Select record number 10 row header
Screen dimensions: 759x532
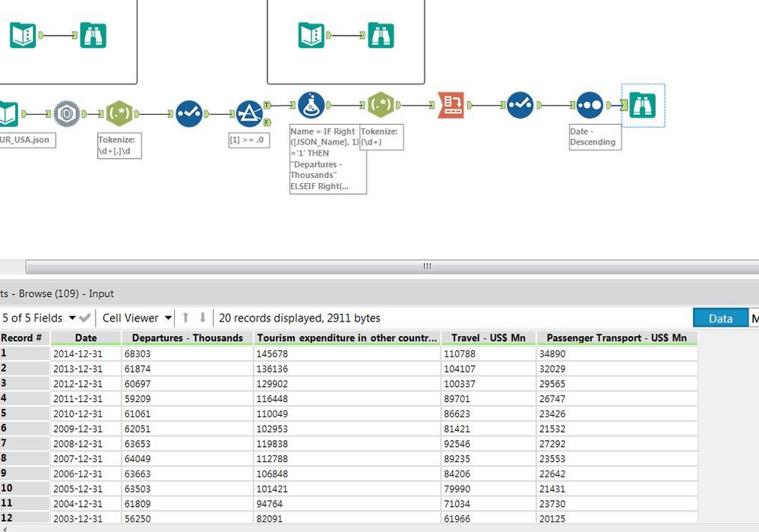tap(24, 489)
